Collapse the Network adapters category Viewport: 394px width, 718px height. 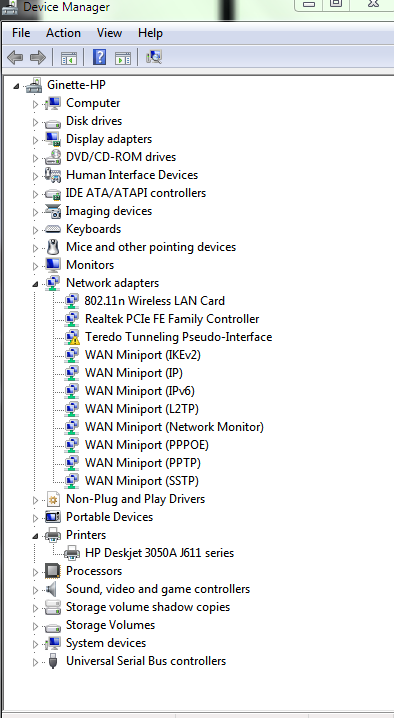coord(35,284)
